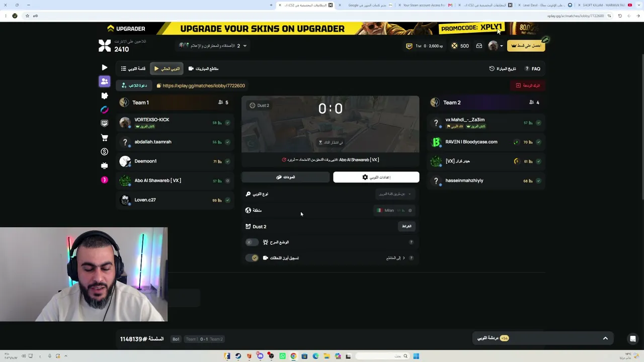
Task: Expand the lobby chat panel chevron
Action: (605, 338)
